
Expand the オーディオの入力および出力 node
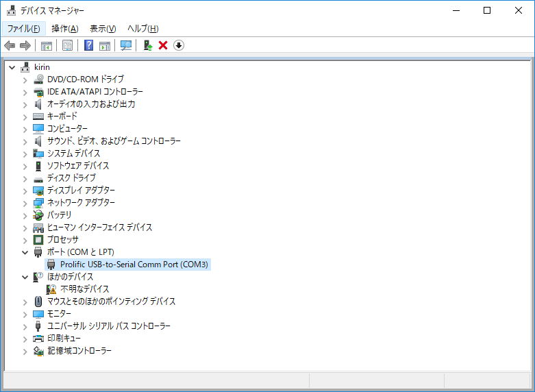click(x=25, y=104)
